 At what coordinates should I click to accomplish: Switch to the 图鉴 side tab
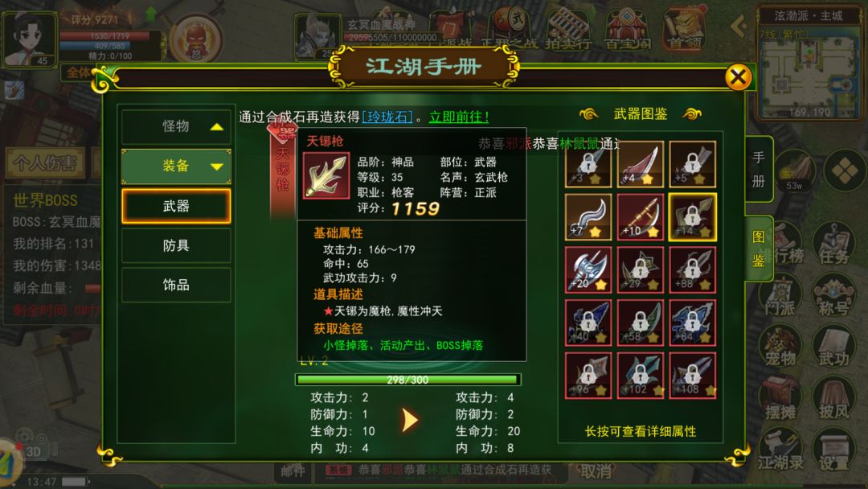pos(759,249)
